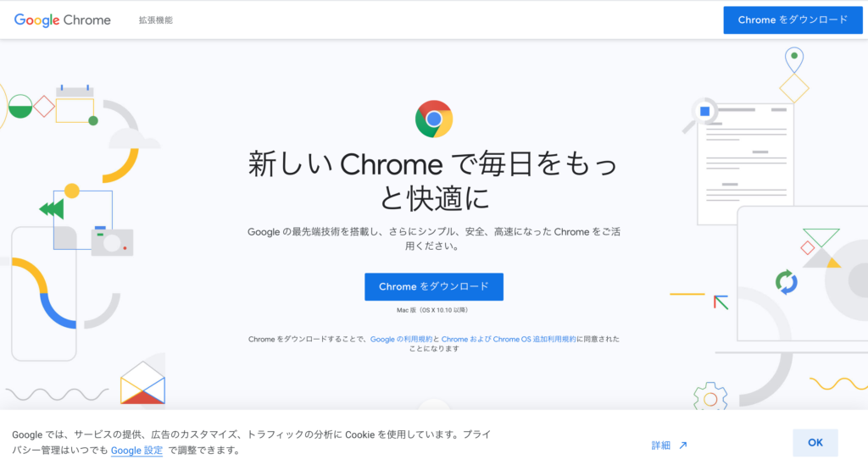Click the central Chrome logo icon

tap(434, 119)
